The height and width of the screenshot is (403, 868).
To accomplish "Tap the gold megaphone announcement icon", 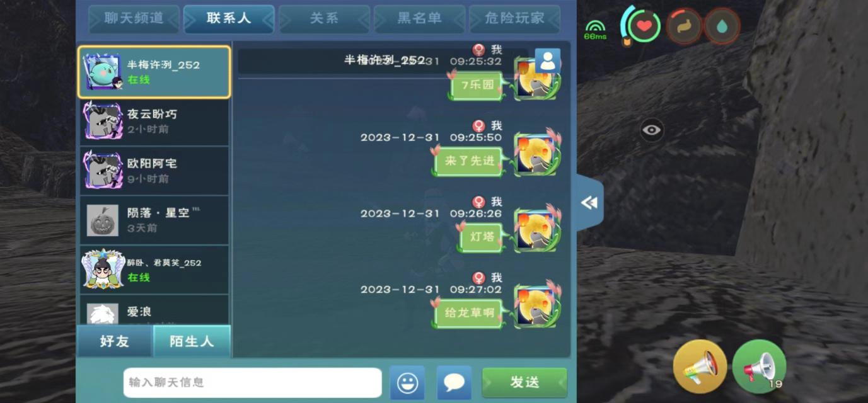I will [x=700, y=366].
